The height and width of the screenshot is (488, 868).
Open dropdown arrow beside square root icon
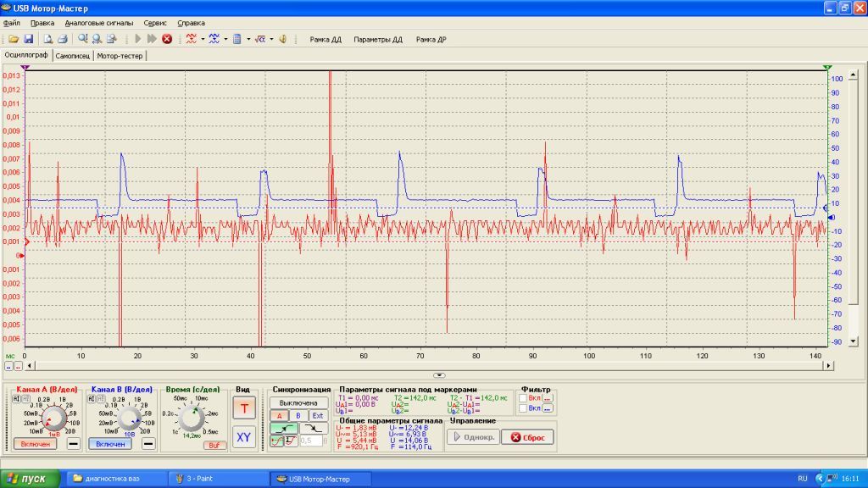coord(271,39)
